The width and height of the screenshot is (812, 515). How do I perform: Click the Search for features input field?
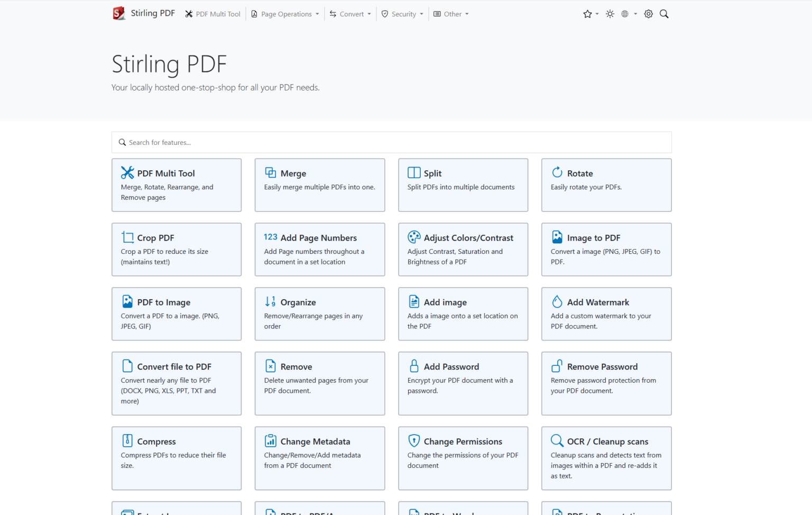(391, 142)
